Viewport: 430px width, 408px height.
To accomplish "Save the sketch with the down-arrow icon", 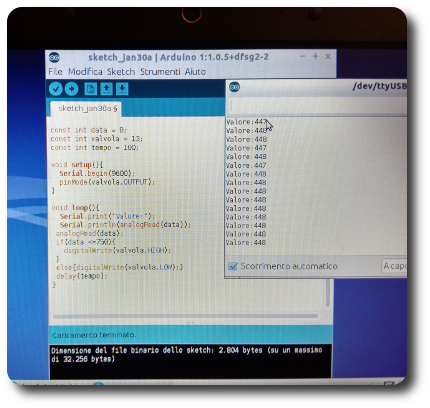I will pos(122,89).
